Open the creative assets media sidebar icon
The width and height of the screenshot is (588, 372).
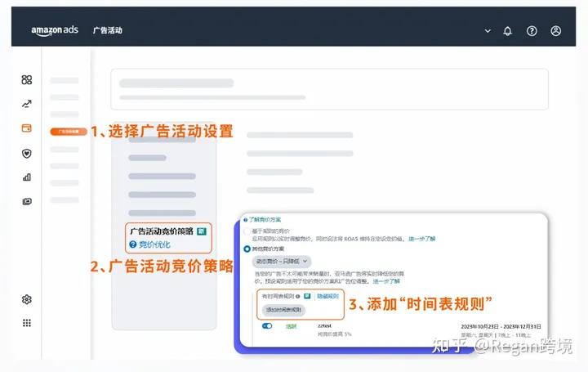27,202
